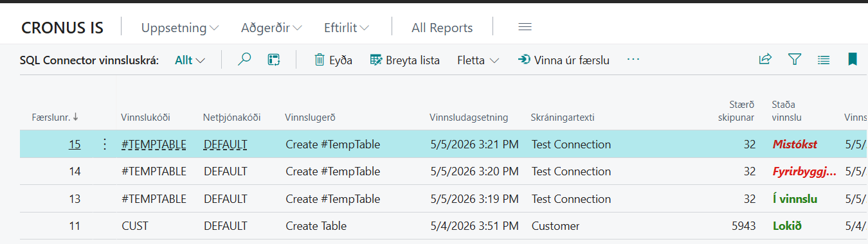Click the analysis mode table icon

(274, 60)
